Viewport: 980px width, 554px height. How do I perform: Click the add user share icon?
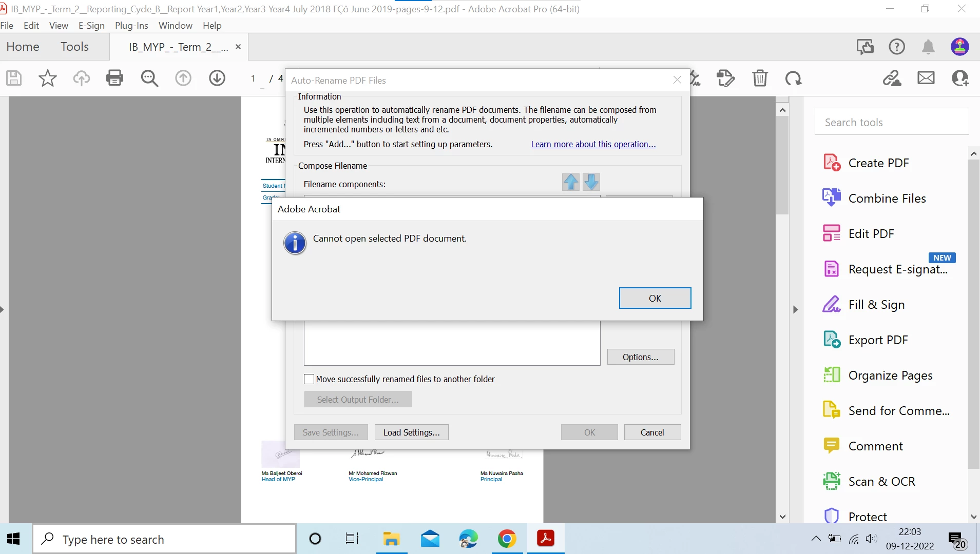point(960,78)
